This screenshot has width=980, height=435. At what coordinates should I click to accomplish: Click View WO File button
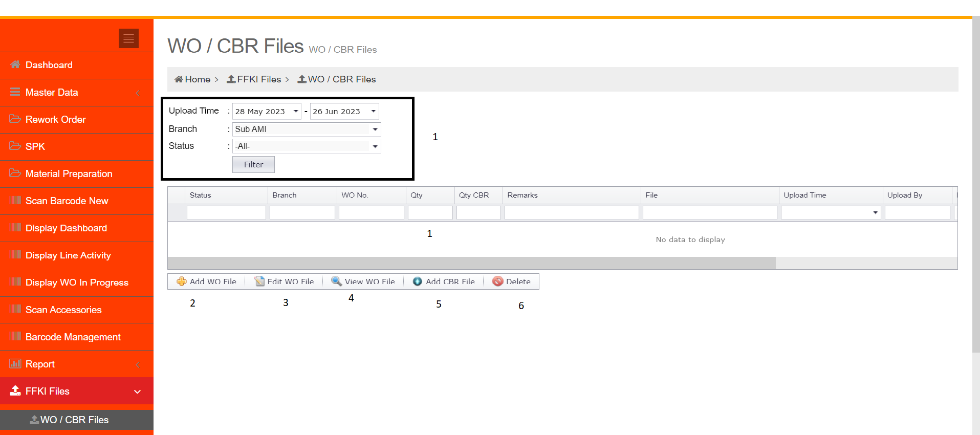[x=363, y=281]
